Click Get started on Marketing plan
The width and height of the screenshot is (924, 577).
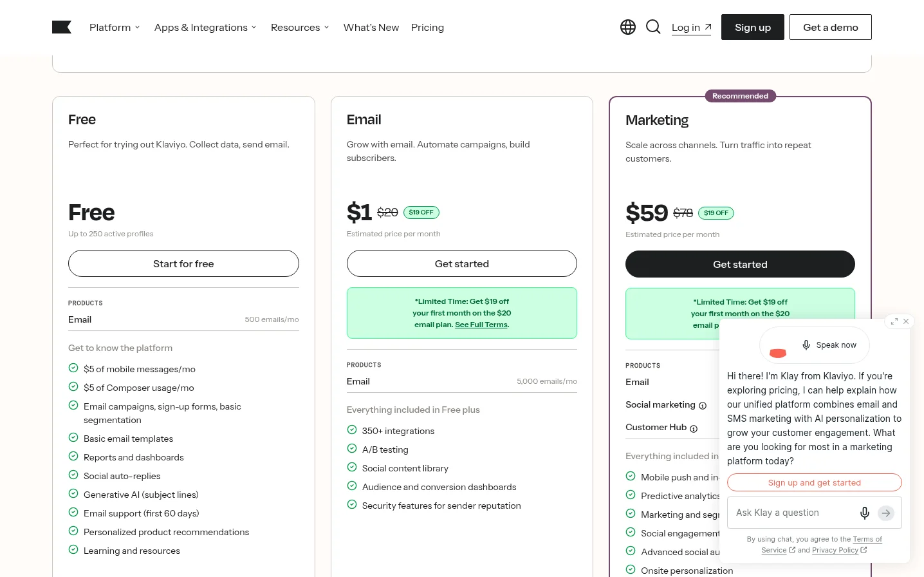[x=740, y=264]
